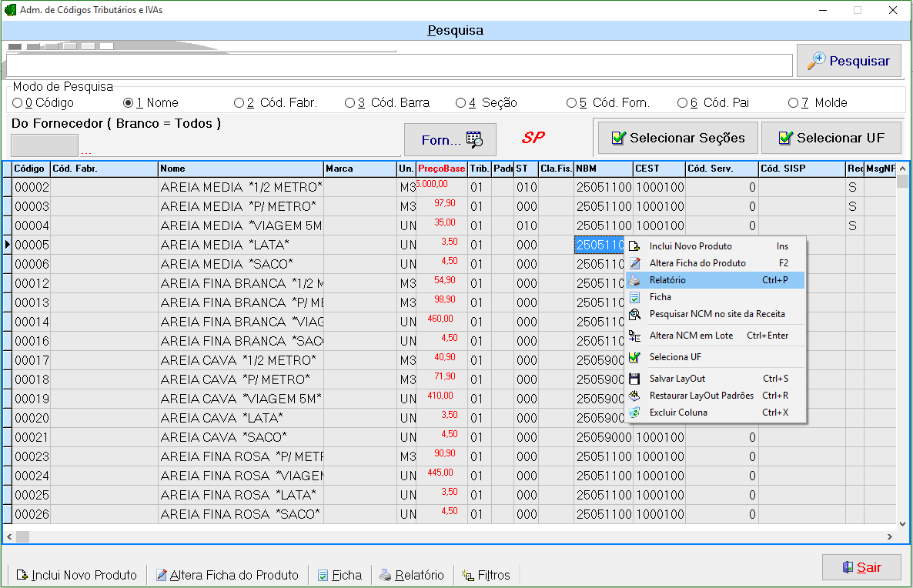Image resolution: width=913 pixels, height=588 pixels.
Task: Click the PreçoBase column header
Action: tap(441, 169)
